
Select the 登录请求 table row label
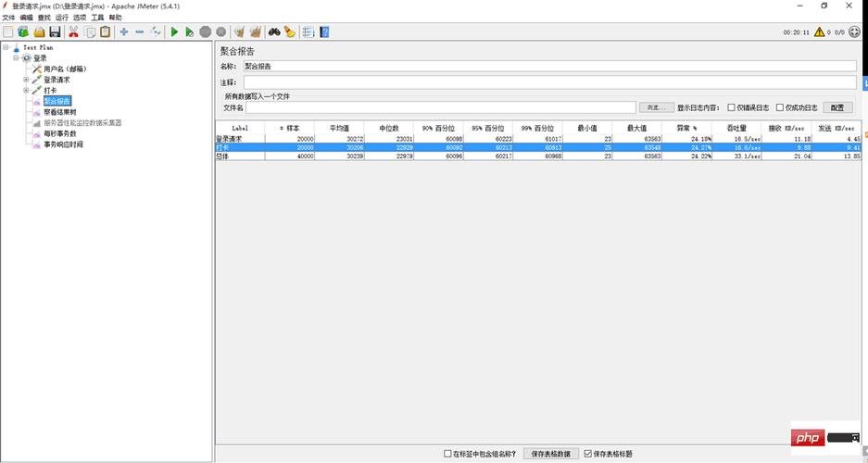pos(229,139)
